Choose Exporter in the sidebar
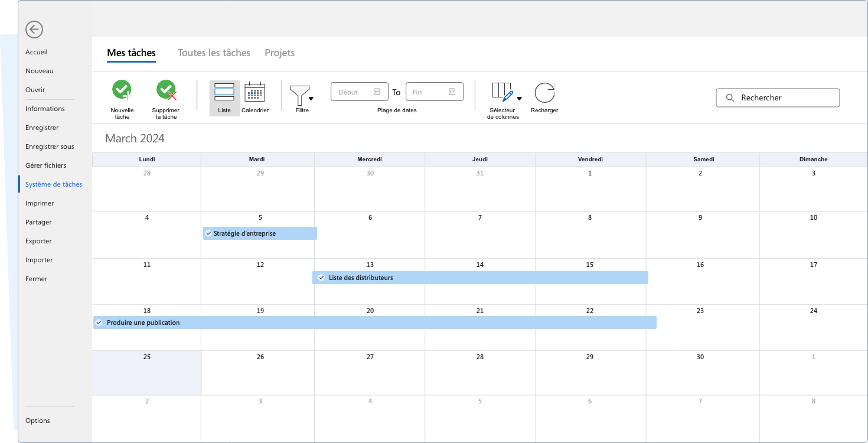The height and width of the screenshot is (443, 868). point(38,241)
